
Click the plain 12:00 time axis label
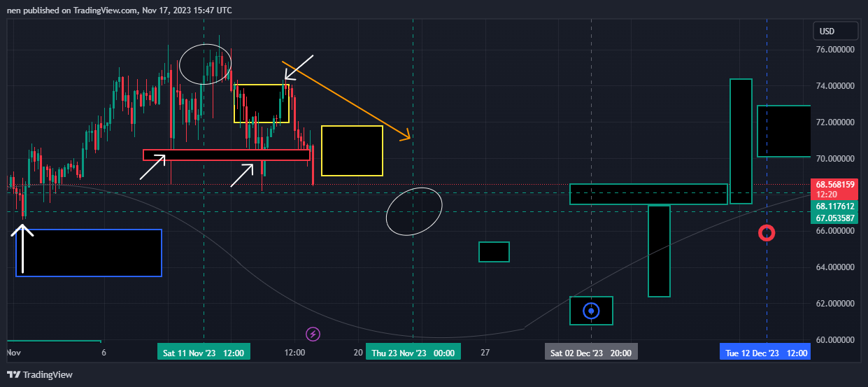point(295,353)
